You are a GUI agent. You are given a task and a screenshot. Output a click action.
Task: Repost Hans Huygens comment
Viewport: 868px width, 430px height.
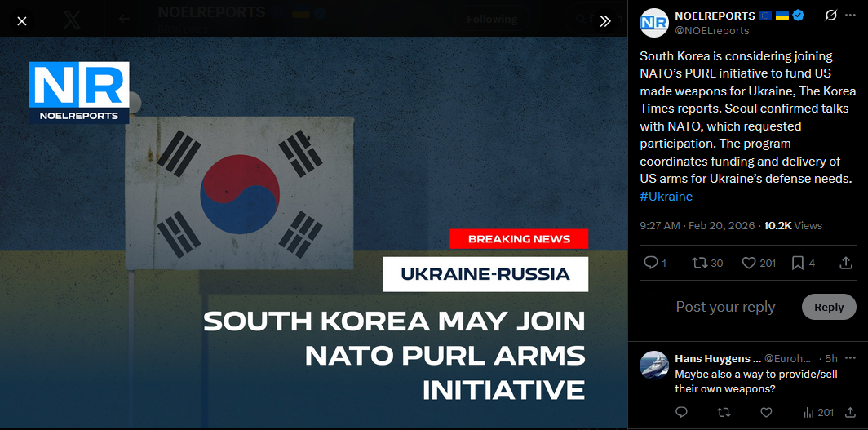pos(724,412)
